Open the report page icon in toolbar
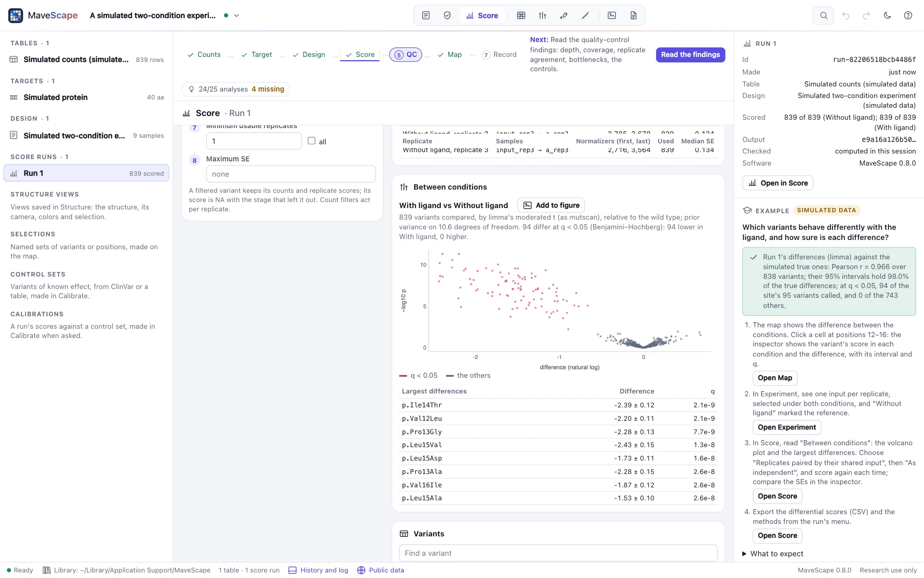 633,15
